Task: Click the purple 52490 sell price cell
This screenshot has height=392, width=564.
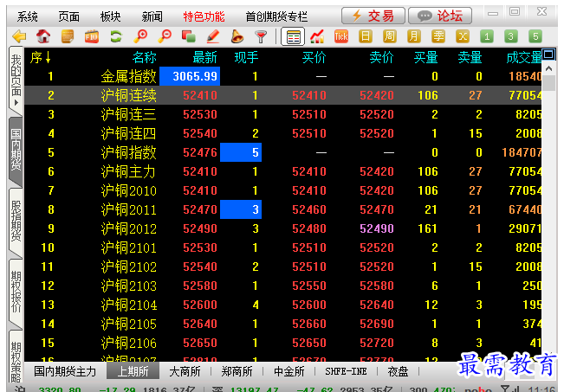Action: (377, 228)
